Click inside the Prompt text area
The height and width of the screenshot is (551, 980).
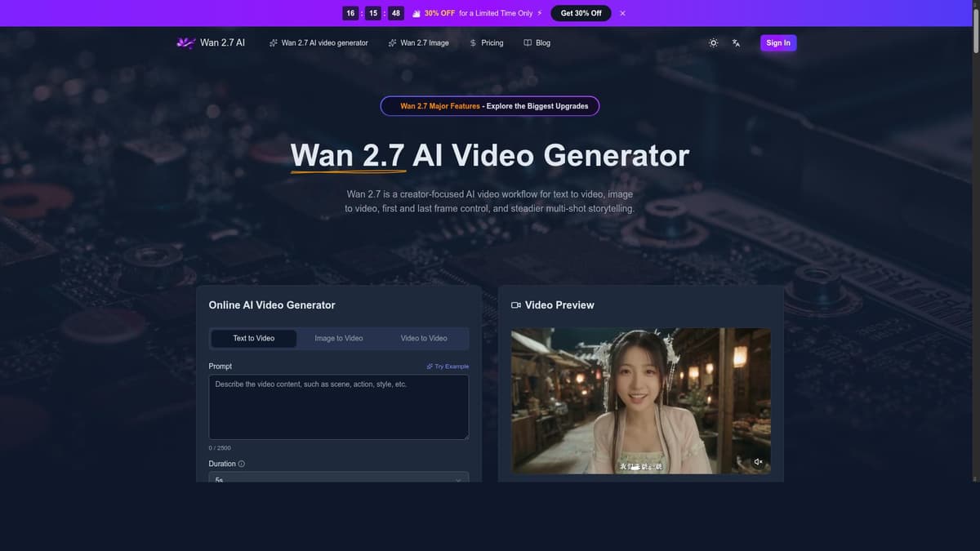(338, 406)
